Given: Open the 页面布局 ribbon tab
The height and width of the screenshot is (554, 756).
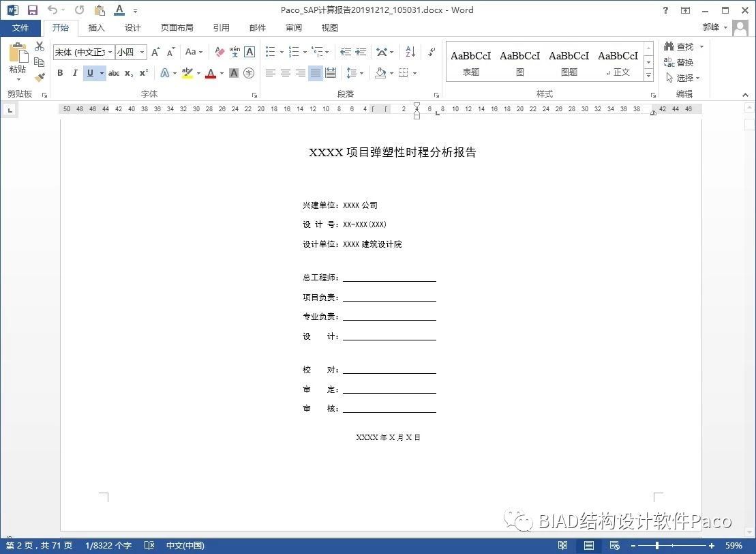Looking at the screenshot, I should click(177, 28).
